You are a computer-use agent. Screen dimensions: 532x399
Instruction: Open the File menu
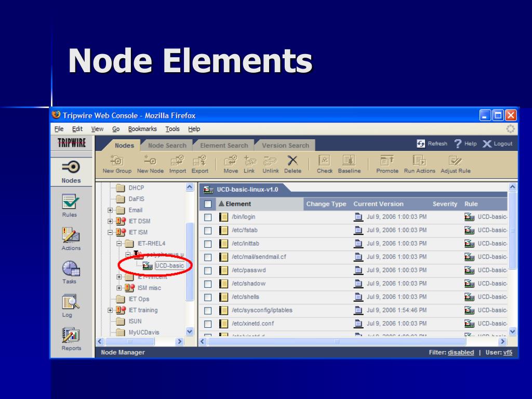click(x=59, y=129)
